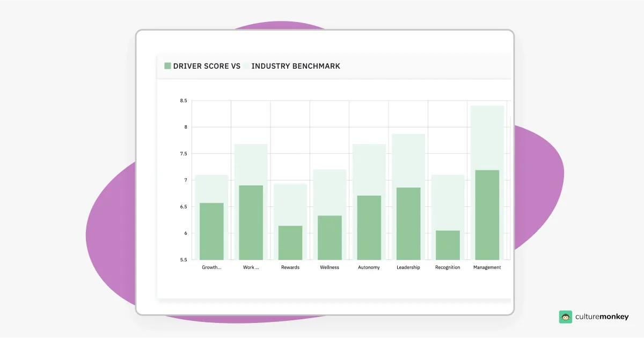The width and height of the screenshot is (644, 338).
Task: Click the Work ... axis label
Action: (251, 267)
